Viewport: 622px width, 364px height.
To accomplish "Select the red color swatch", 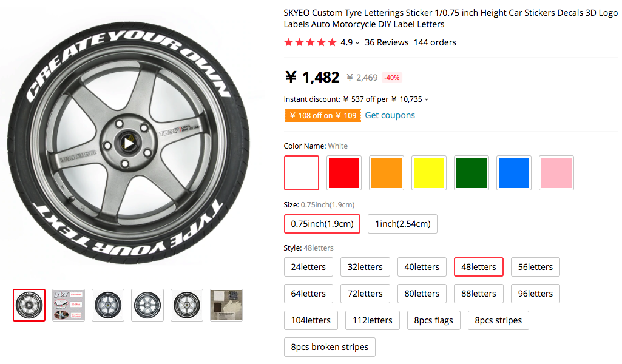I will 343,172.
